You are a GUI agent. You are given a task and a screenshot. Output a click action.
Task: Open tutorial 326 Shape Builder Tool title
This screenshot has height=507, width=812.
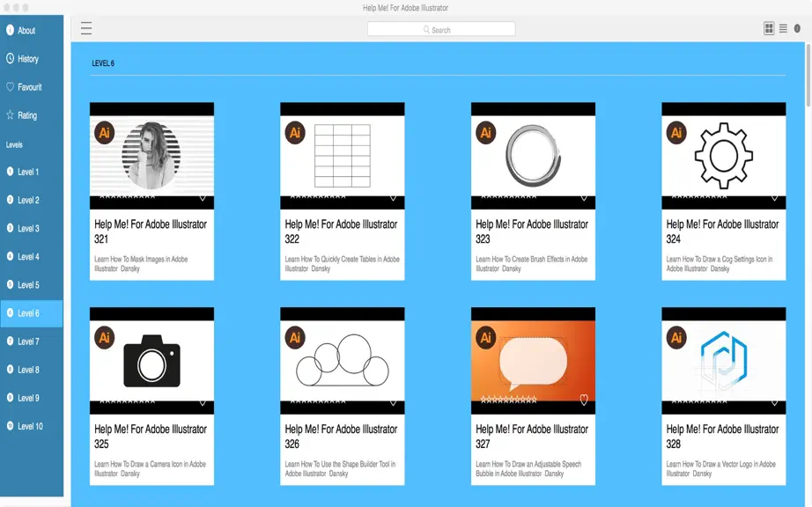click(341, 436)
